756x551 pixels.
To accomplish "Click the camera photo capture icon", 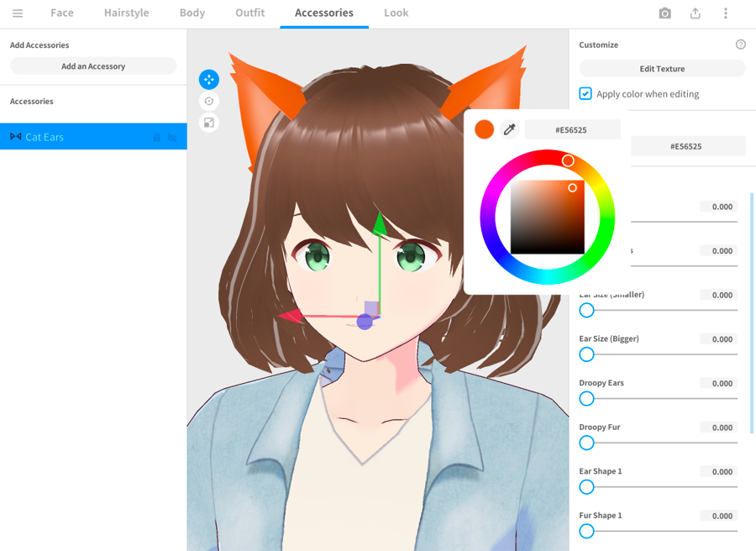I will coord(665,13).
